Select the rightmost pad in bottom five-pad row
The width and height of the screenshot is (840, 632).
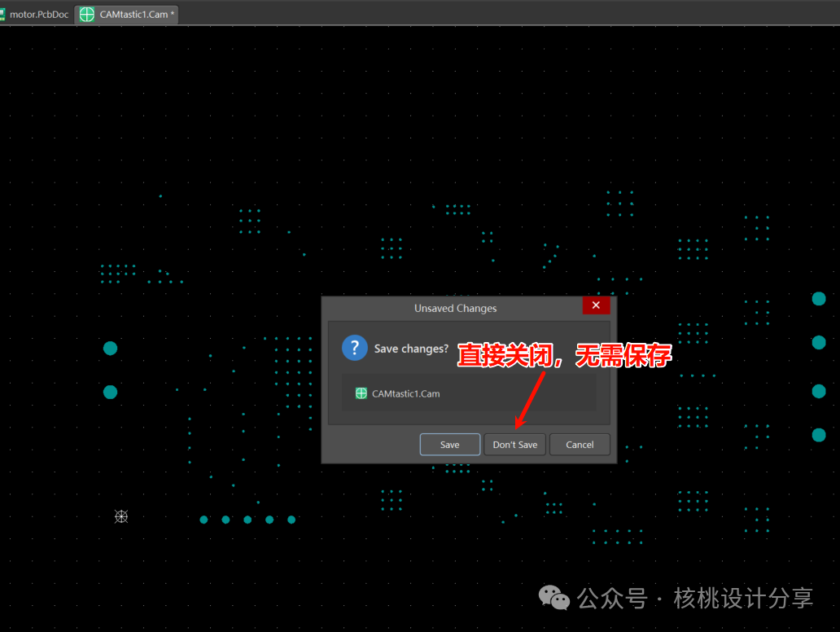coord(291,520)
